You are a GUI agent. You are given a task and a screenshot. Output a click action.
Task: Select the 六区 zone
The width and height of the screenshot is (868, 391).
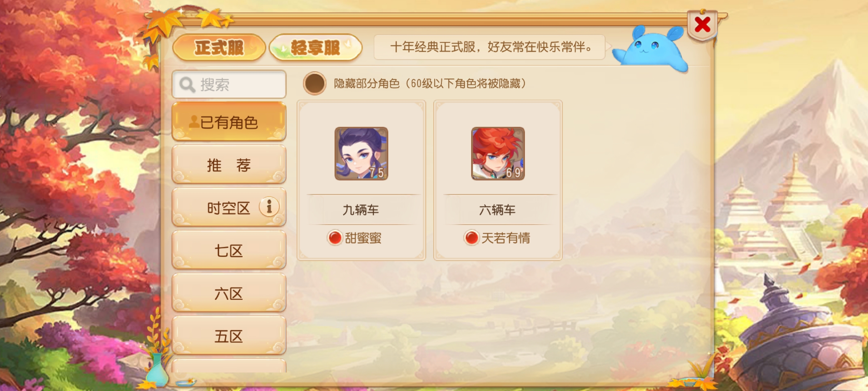229,293
